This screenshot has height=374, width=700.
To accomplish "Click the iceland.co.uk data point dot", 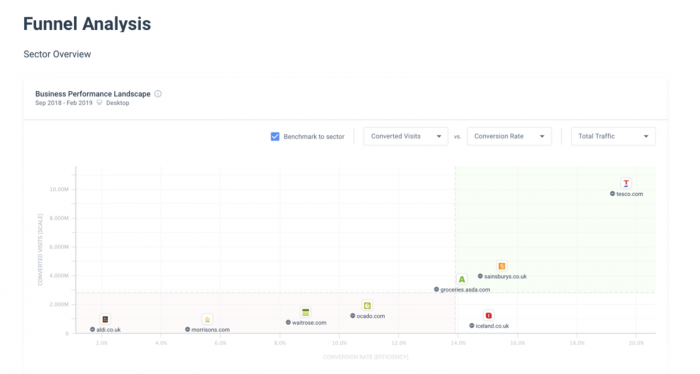I will [x=472, y=326].
